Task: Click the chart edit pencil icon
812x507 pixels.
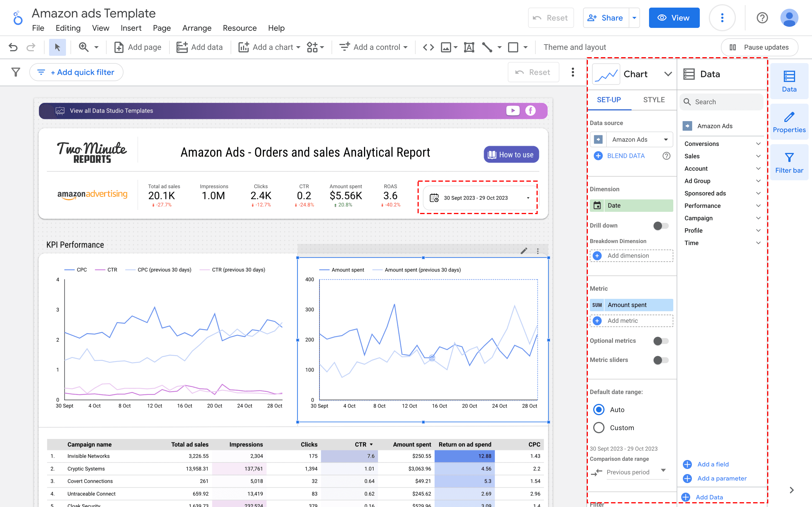Action: coord(524,251)
